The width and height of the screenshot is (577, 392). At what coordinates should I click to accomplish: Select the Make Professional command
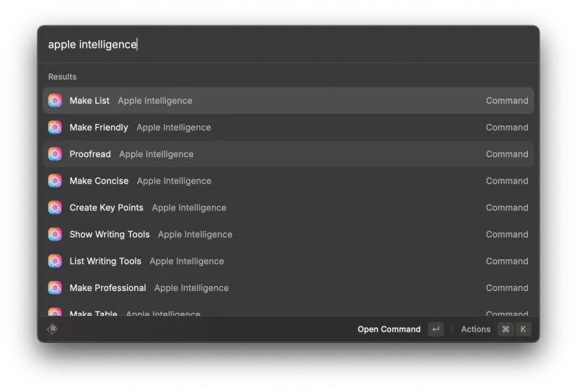coord(288,288)
